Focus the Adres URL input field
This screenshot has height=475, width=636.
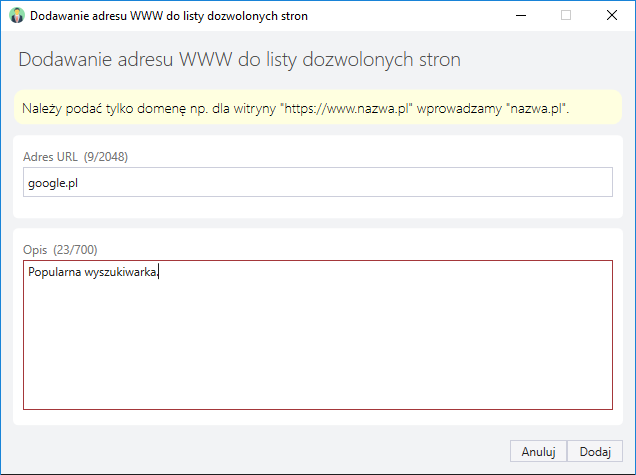(x=318, y=182)
